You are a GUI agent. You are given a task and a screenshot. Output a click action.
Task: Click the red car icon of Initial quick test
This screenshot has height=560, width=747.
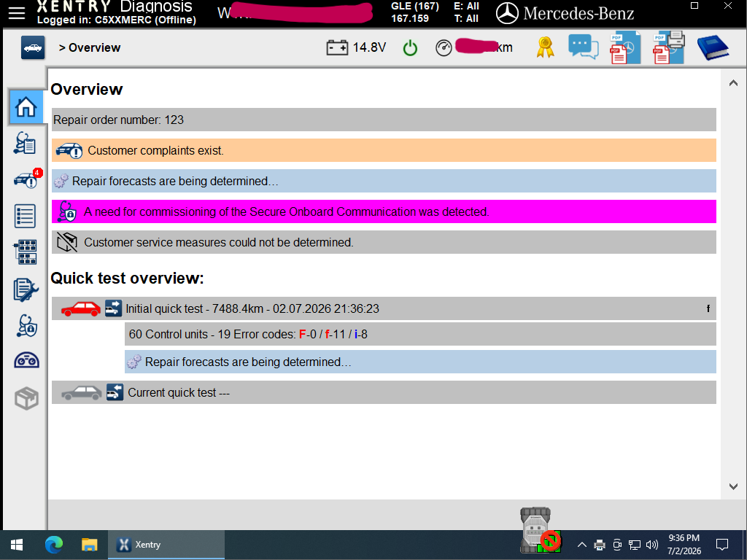(x=81, y=308)
